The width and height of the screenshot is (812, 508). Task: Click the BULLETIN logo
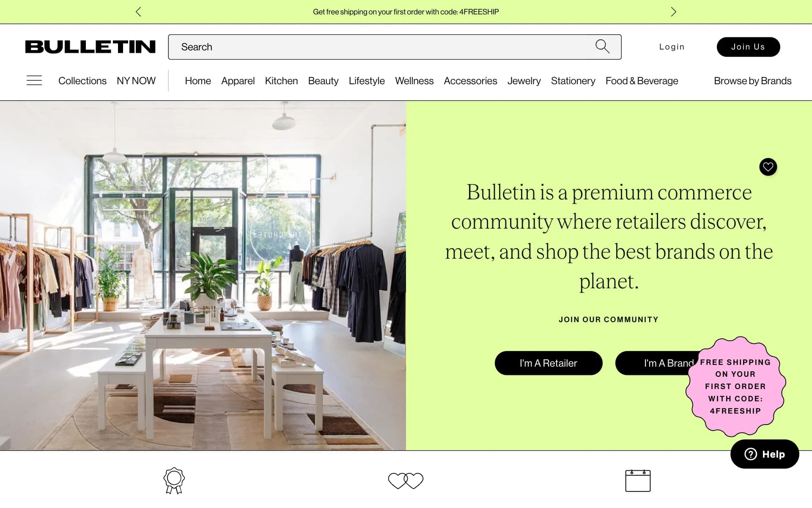point(90,47)
